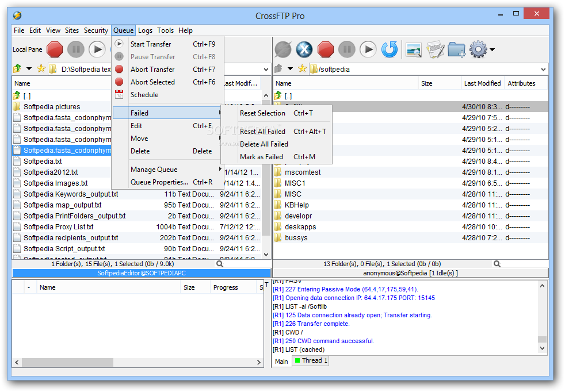The image size is (565, 392).
Task: Click the log panel scroll down arrow
Action: (542, 348)
